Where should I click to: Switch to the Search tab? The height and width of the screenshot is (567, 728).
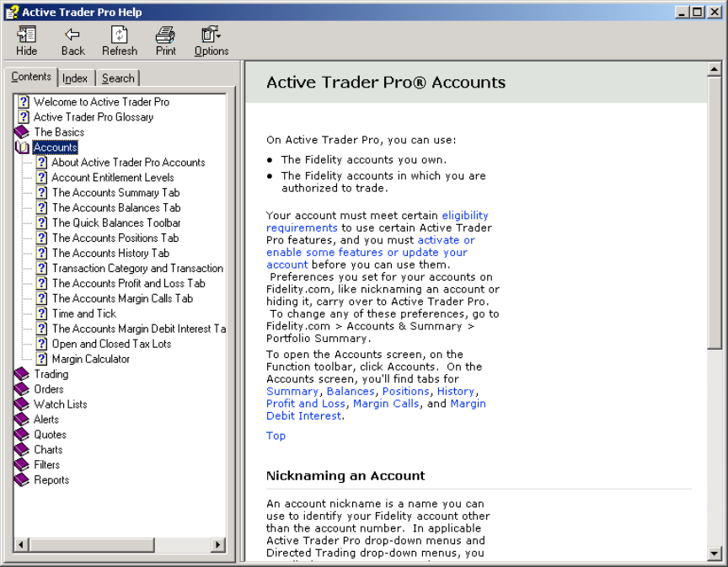[x=118, y=78]
